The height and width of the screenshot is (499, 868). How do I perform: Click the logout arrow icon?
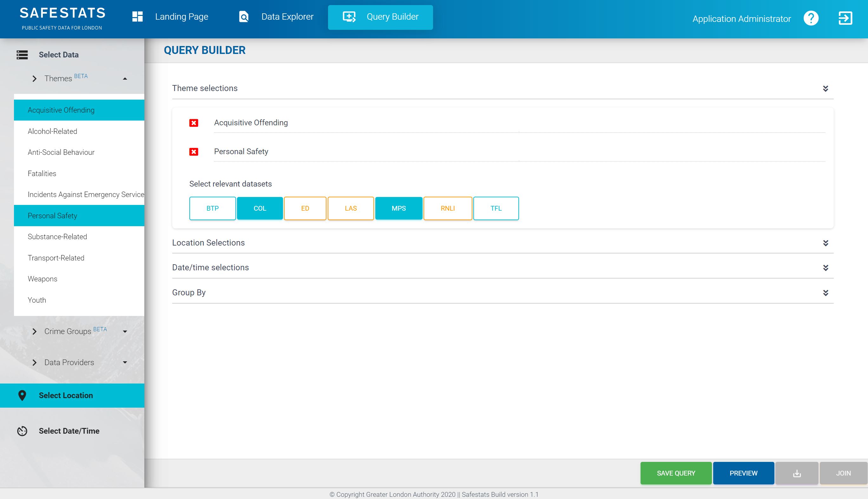845,18
